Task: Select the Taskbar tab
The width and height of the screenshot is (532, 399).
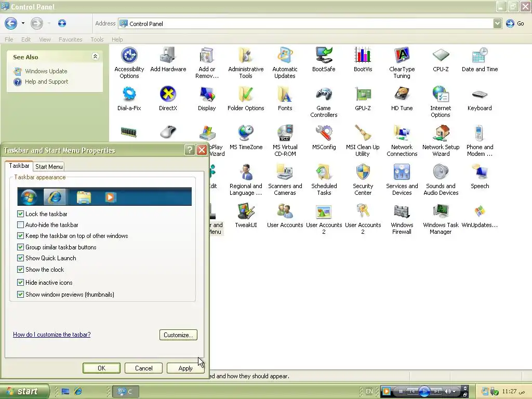Action: coord(19,166)
